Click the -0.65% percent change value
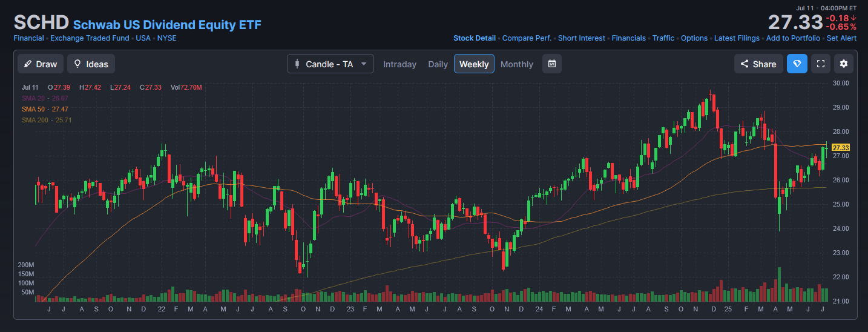The image size is (868, 332). tap(842, 27)
